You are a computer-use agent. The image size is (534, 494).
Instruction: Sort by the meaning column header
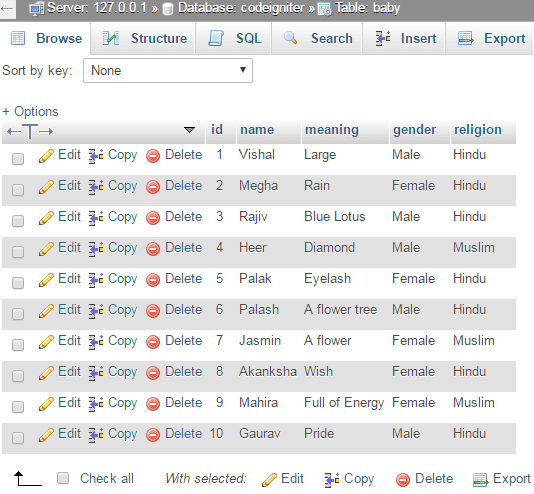tap(332, 130)
